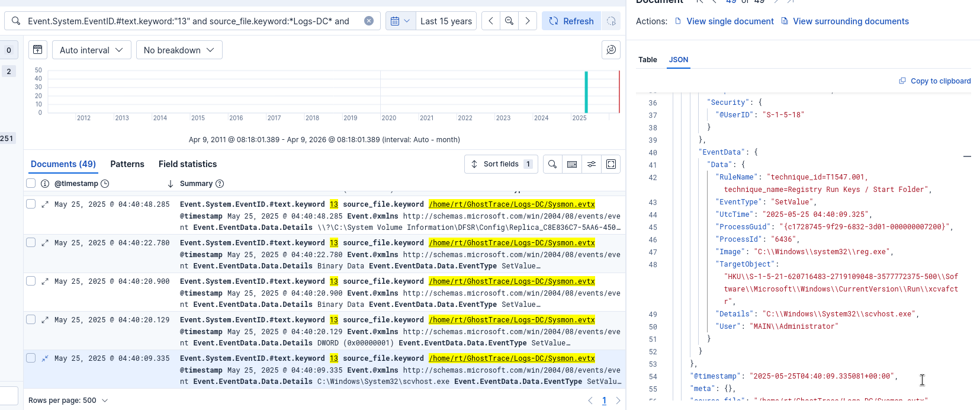Click the "SetValue" EventType value in JSON
The width and height of the screenshot is (980, 410).
[x=793, y=202]
